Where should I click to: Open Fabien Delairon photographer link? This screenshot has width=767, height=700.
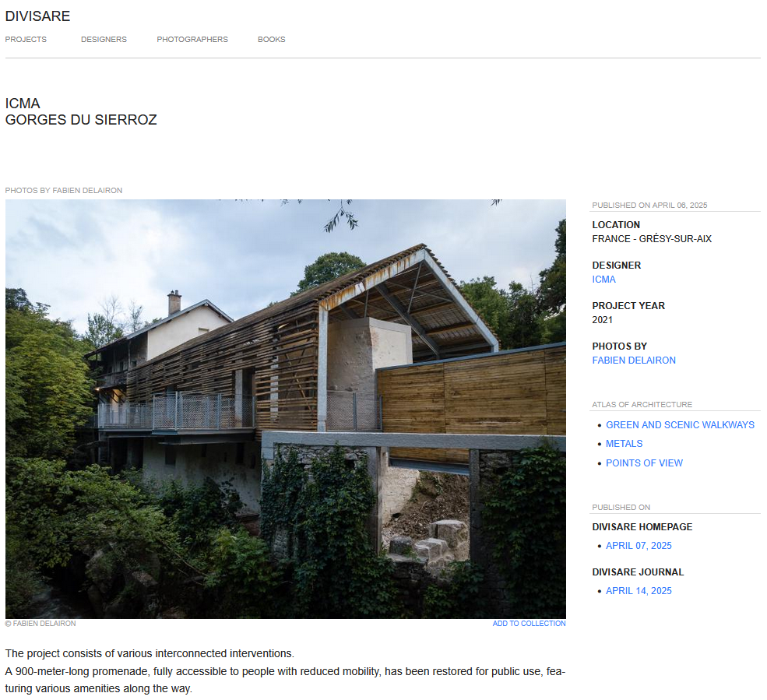tap(634, 360)
